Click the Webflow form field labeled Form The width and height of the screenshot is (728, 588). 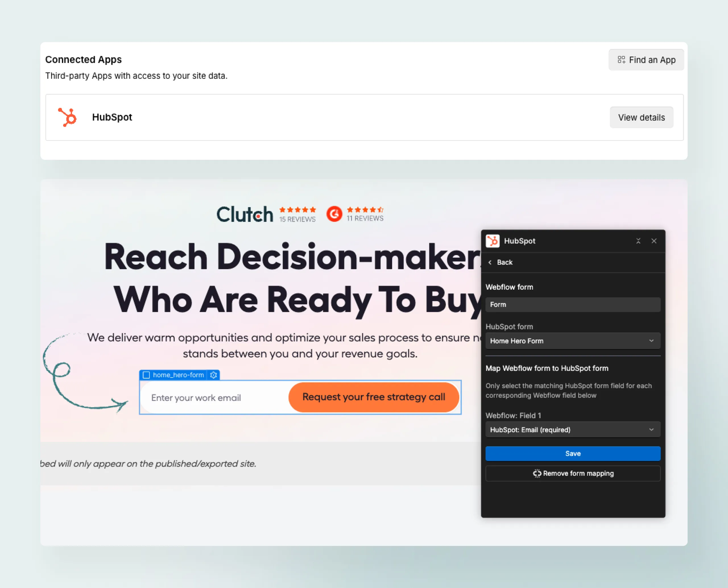click(572, 305)
